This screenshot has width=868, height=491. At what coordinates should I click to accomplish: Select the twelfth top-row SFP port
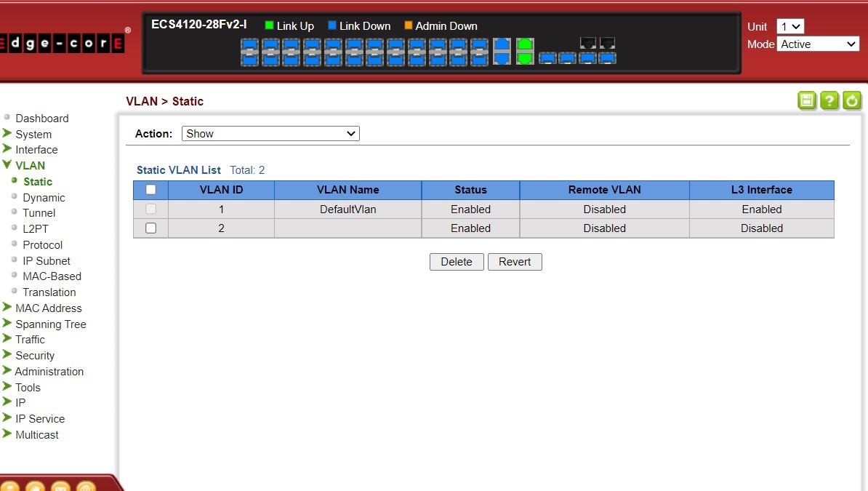pyautogui.click(x=479, y=45)
